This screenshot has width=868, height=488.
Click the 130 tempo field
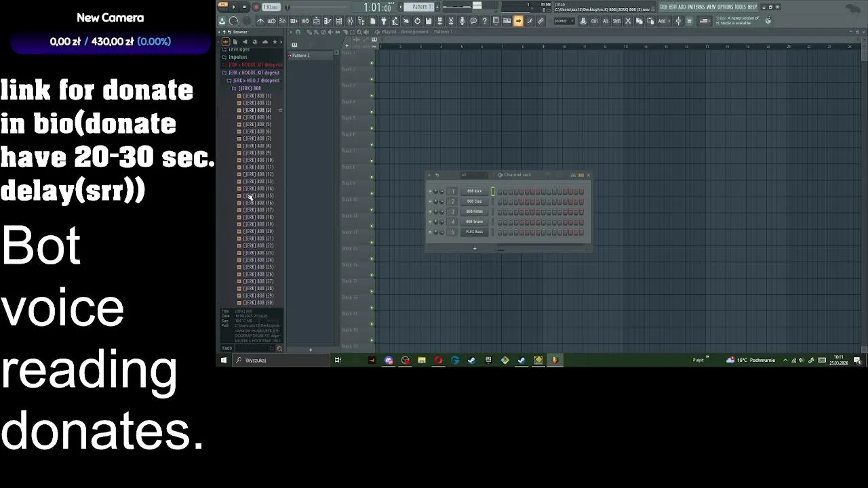point(271,7)
